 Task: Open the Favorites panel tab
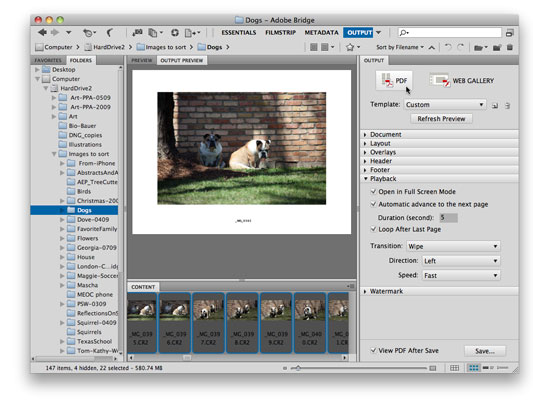[48, 60]
